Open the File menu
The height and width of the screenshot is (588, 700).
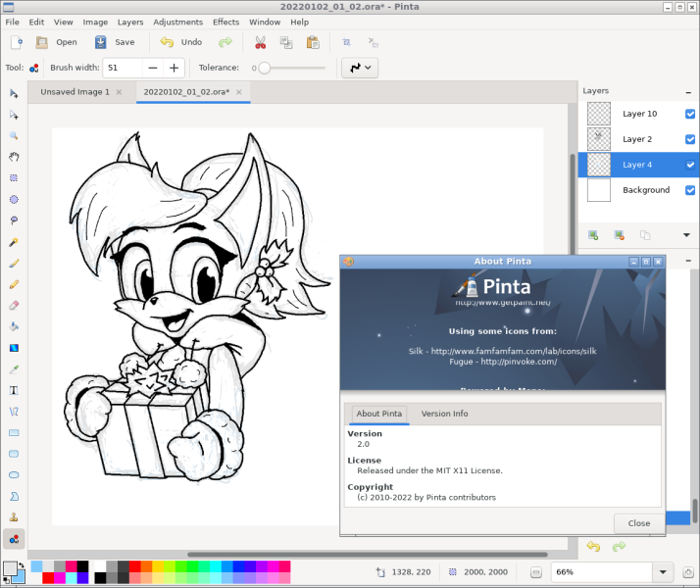[12, 22]
